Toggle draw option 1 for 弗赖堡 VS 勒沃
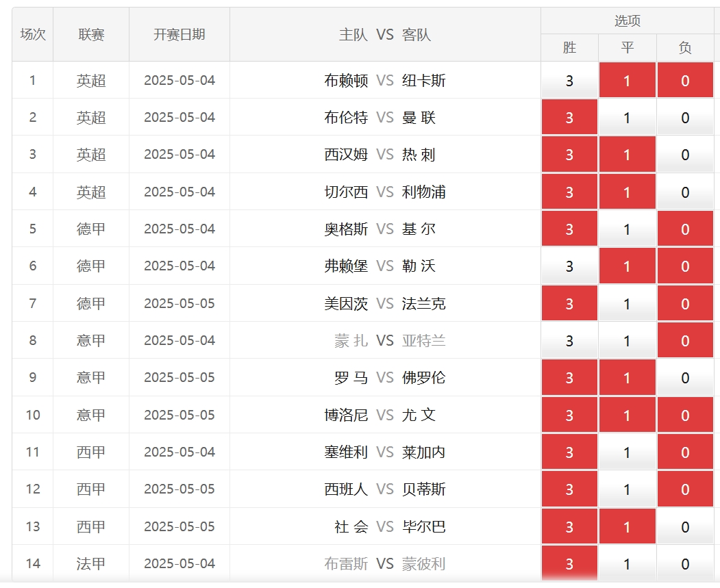The width and height of the screenshot is (720, 588). click(628, 266)
